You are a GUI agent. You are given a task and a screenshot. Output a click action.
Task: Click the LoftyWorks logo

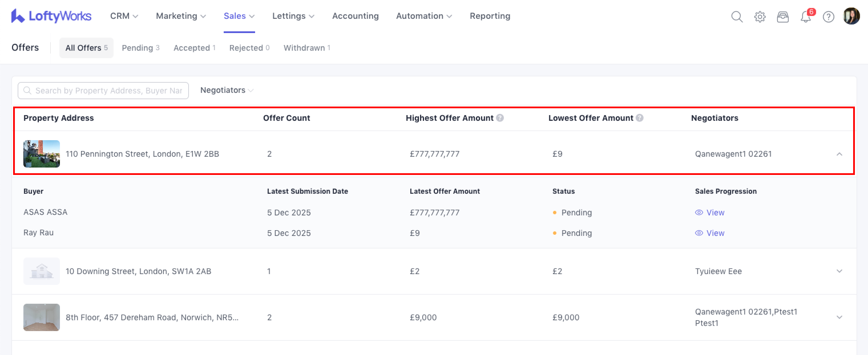(x=51, y=16)
